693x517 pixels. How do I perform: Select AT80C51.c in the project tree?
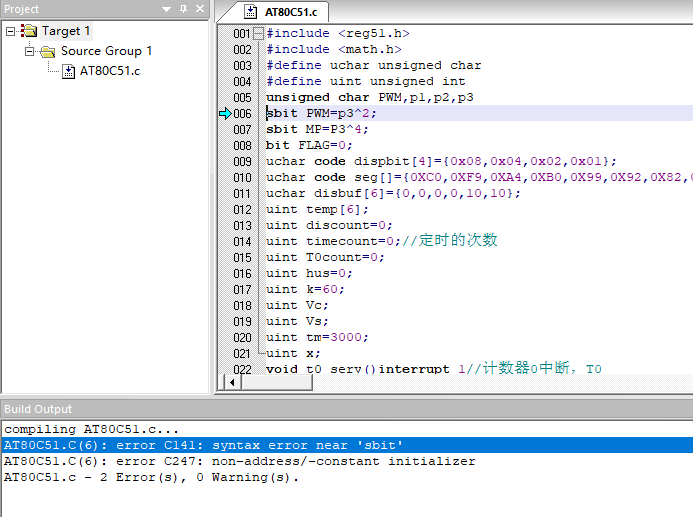point(110,71)
